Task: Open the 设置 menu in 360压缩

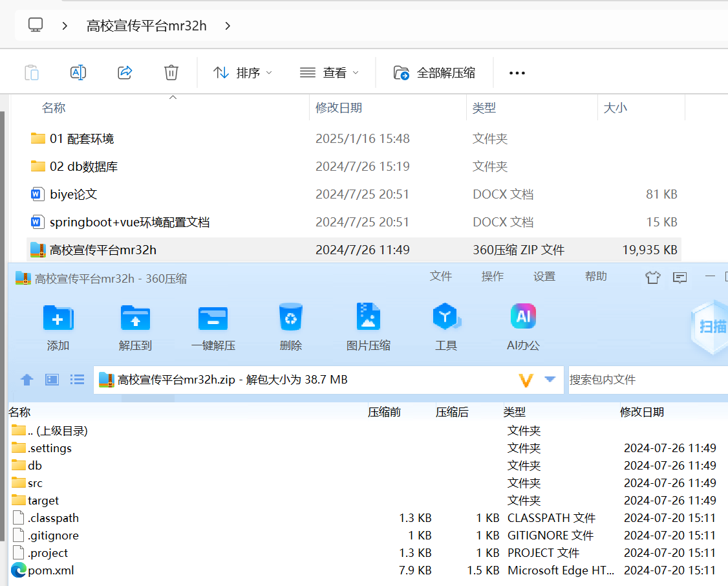Action: click(544, 276)
